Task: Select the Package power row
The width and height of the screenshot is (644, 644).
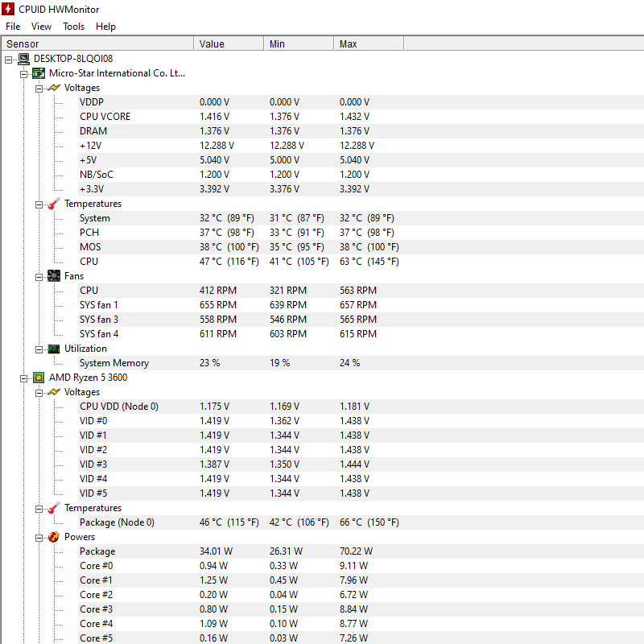Action: click(361, 551)
